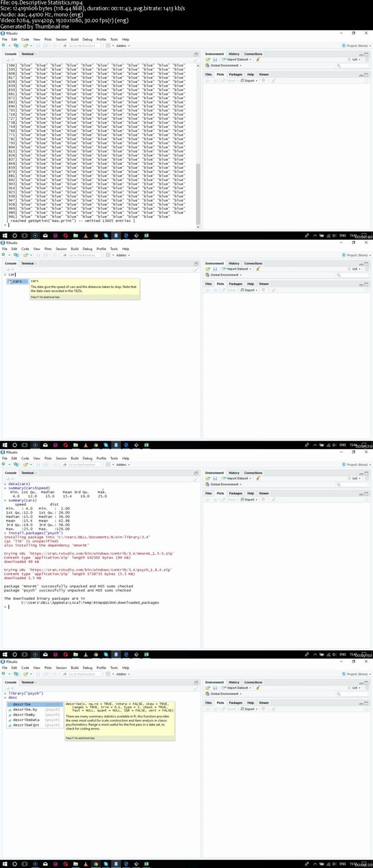Click 'library("psych")' command line in console
The image size is (373, 868).
click(26, 693)
